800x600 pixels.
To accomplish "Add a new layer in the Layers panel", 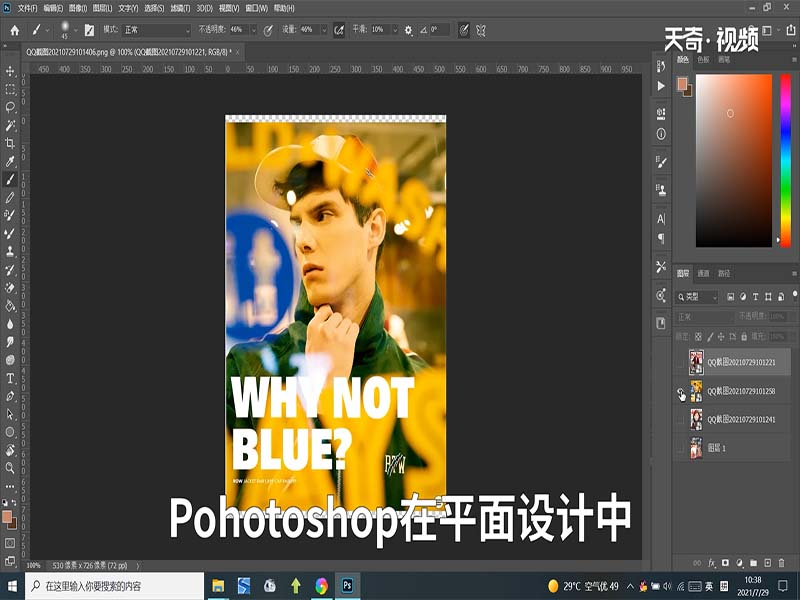I will pyautogui.click(x=768, y=562).
